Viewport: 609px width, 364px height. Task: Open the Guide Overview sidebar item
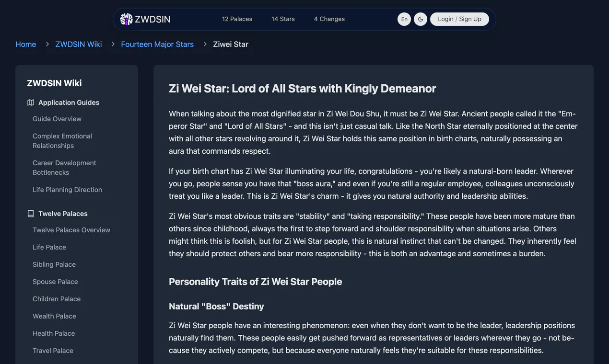(57, 119)
